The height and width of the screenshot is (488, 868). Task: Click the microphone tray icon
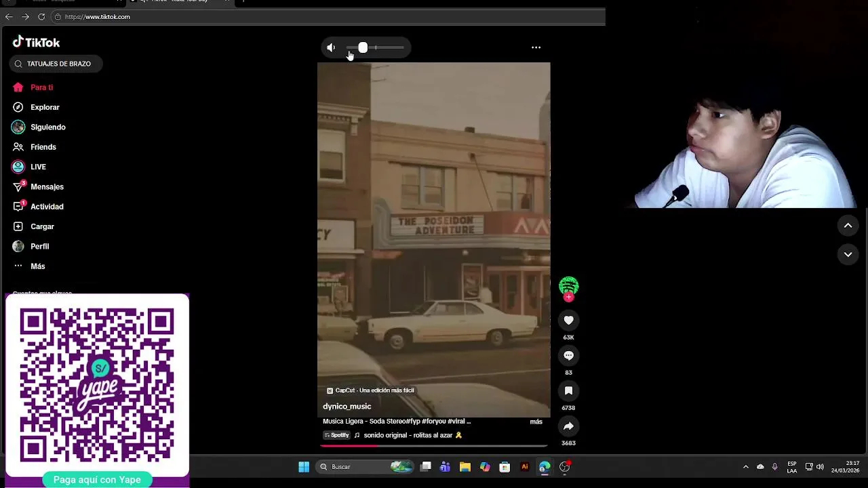coord(774,467)
